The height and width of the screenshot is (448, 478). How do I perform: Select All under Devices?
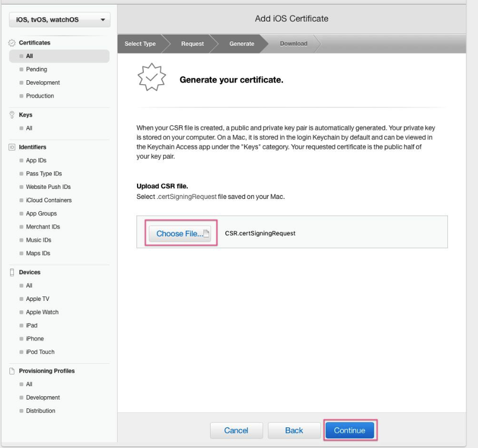point(30,286)
